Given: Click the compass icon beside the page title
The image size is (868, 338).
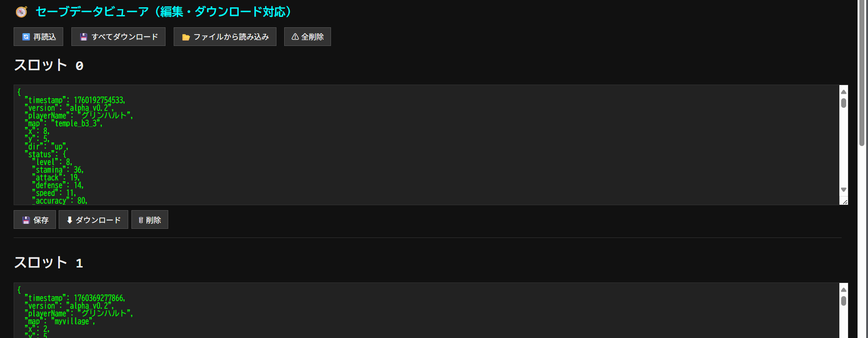Looking at the screenshot, I should pyautogui.click(x=21, y=12).
